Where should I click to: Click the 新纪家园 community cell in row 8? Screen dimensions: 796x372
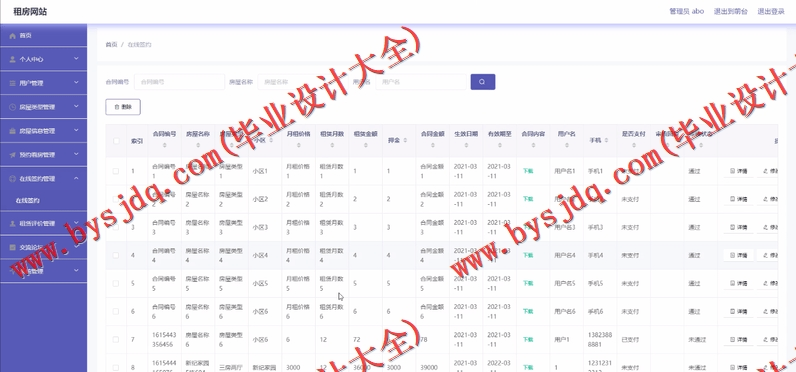265,367
